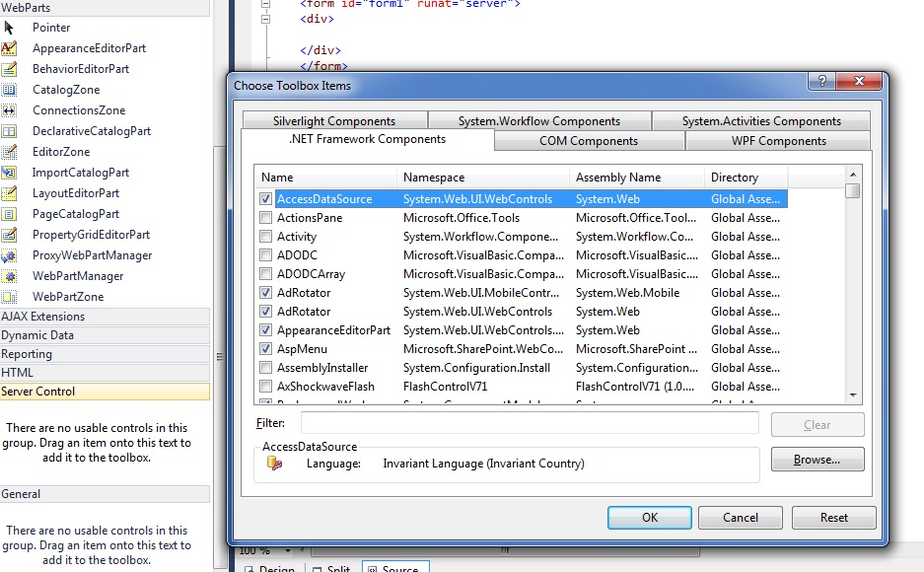Image resolution: width=924 pixels, height=572 pixels.
Task: Click the WebPartManager icon
Action: tap(15, 275)
